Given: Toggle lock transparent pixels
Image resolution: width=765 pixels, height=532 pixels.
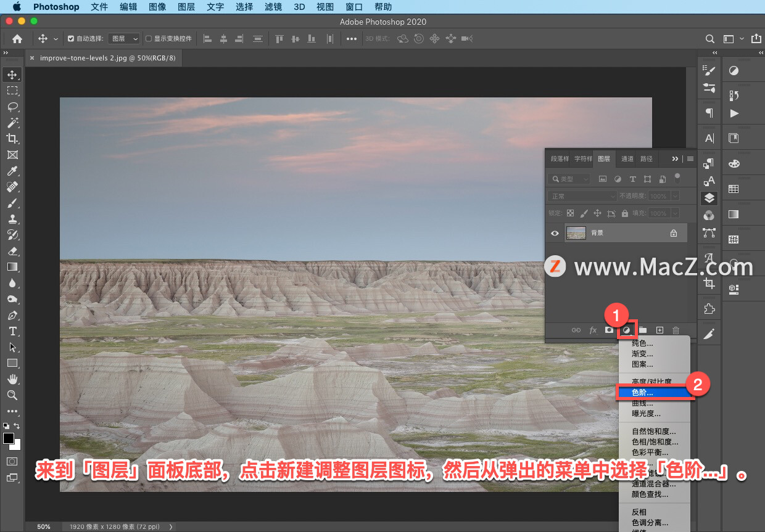Looking at the screenshot, I should coord(570,213).
